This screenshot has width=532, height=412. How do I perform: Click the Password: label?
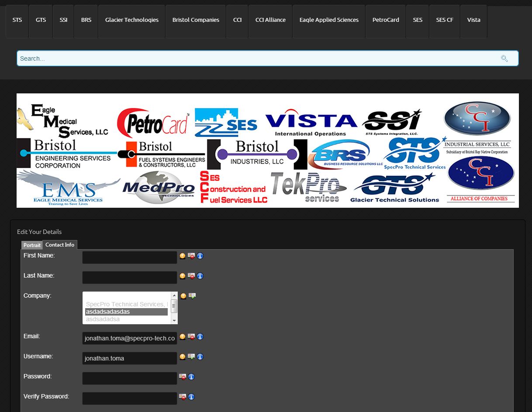pos(38,376)
